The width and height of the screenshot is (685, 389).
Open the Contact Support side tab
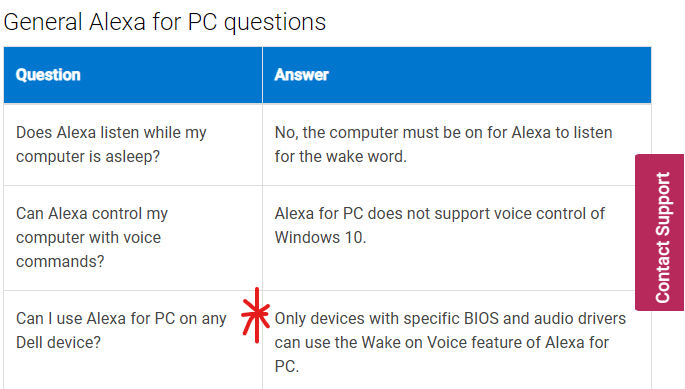(659, 233)
